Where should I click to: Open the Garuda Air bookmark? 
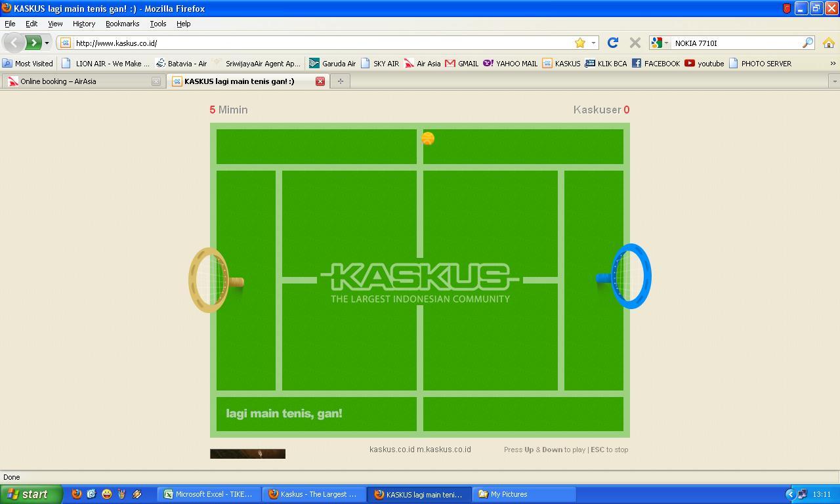point(333,64)
